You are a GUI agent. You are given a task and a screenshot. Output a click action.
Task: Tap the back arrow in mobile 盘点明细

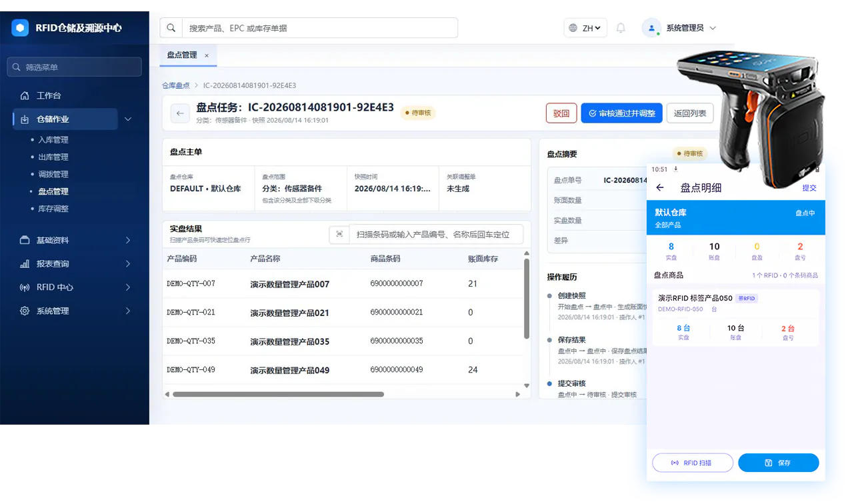(x=660, y=188)
